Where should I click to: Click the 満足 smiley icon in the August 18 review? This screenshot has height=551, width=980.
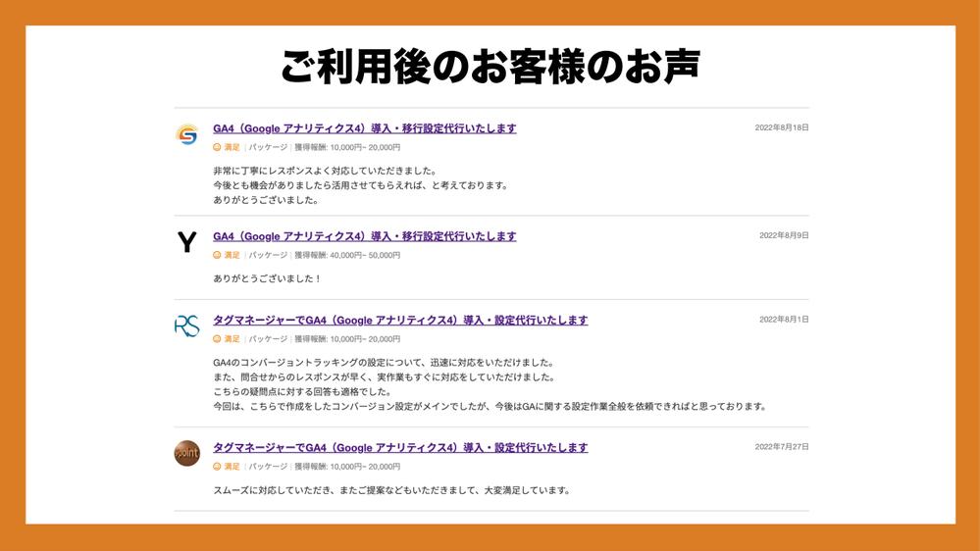pos(217,147)
